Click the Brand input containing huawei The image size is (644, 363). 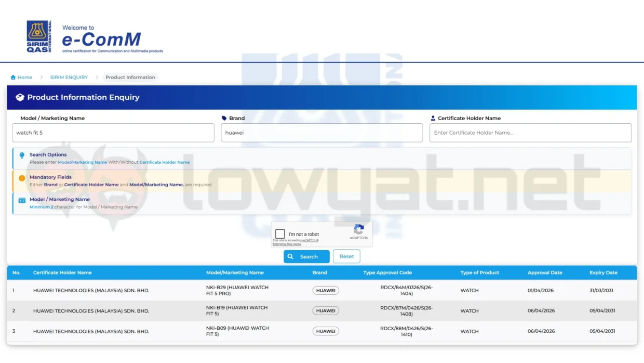(321, 133)
